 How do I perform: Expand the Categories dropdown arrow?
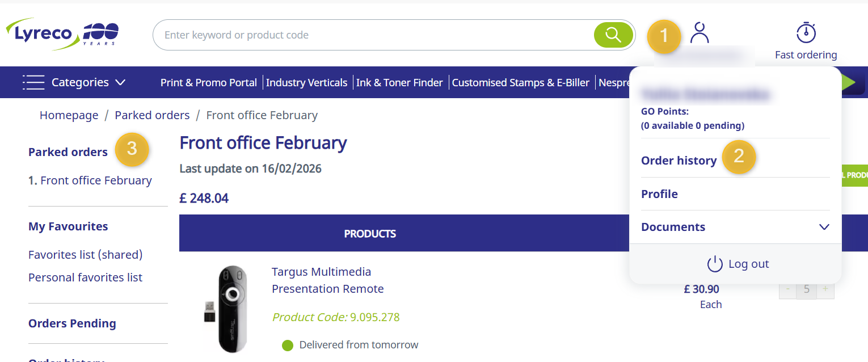[120, 83]
